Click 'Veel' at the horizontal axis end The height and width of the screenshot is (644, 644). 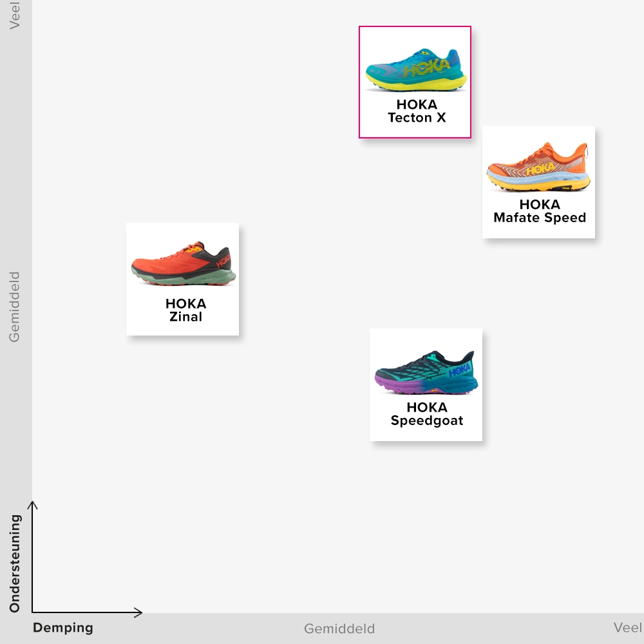(627, 628)
